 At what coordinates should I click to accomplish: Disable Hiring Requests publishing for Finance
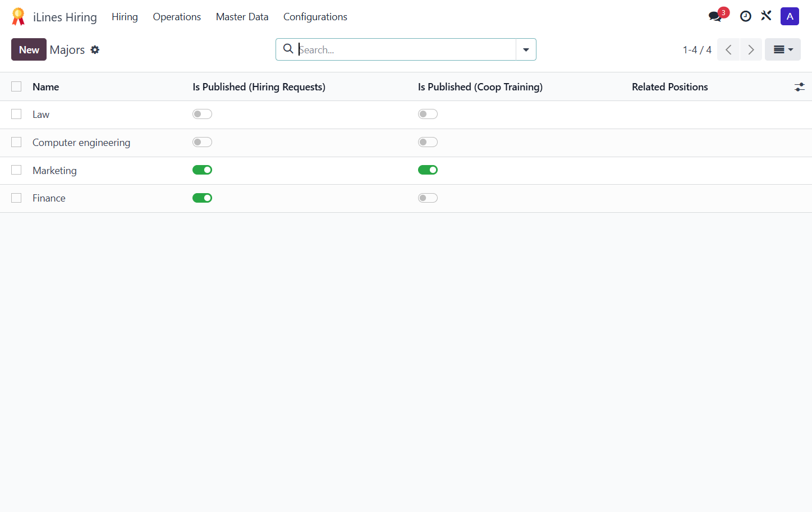pos(202,198)
